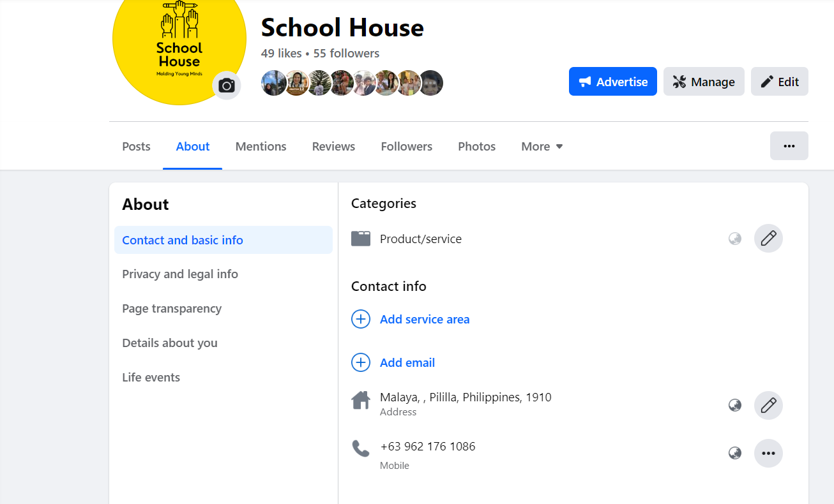834x504 pixels.
Task: Click the phone icon beside mobile number
Action: pyautogui.click(x=361, y=448)
